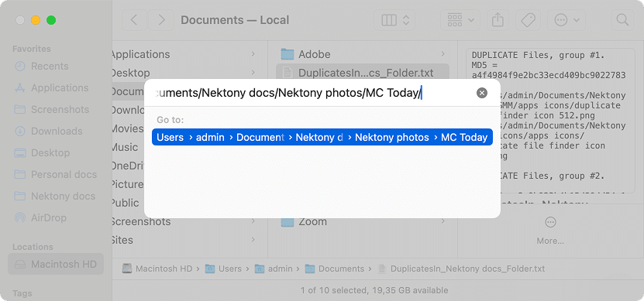Click the More… button in preview
Screen dimensions: 644x301
[550, 231]
